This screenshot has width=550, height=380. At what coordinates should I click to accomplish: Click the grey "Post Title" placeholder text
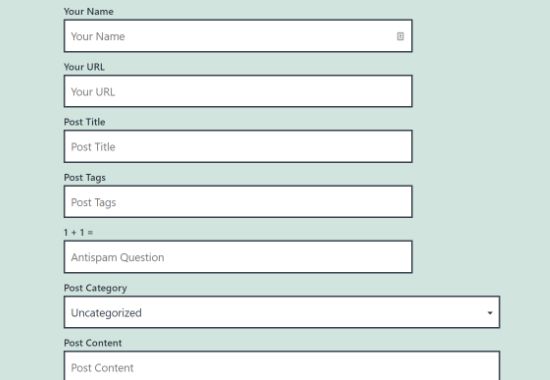click(x=93, y=147)
